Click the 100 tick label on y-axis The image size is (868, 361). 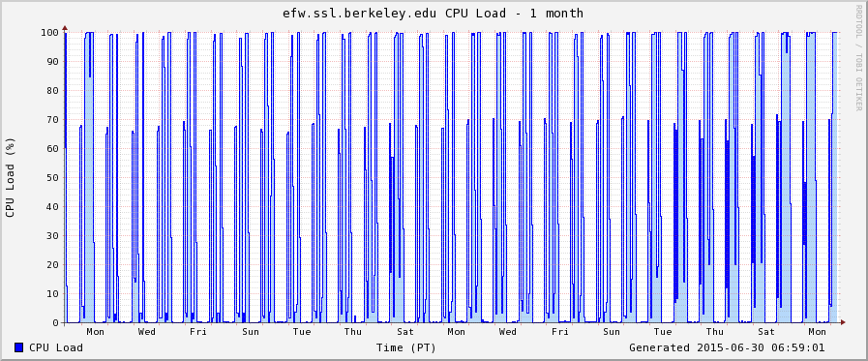(x=48, y=32)
